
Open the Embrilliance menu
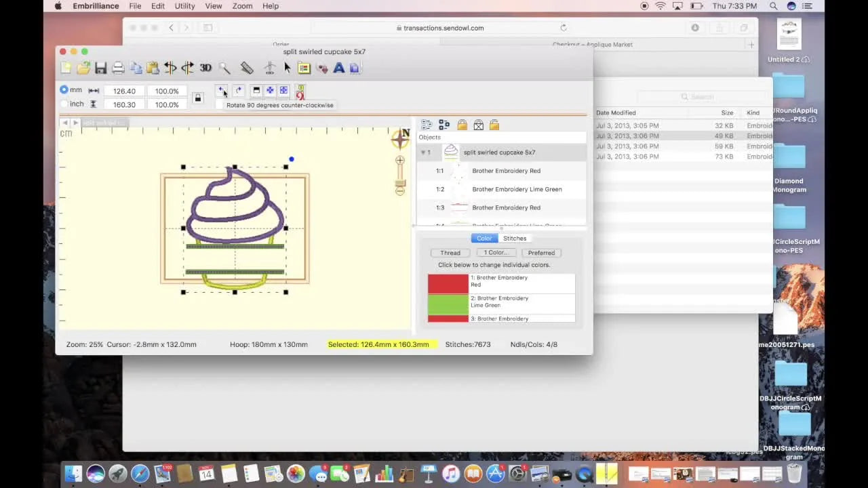click(96, 6)
